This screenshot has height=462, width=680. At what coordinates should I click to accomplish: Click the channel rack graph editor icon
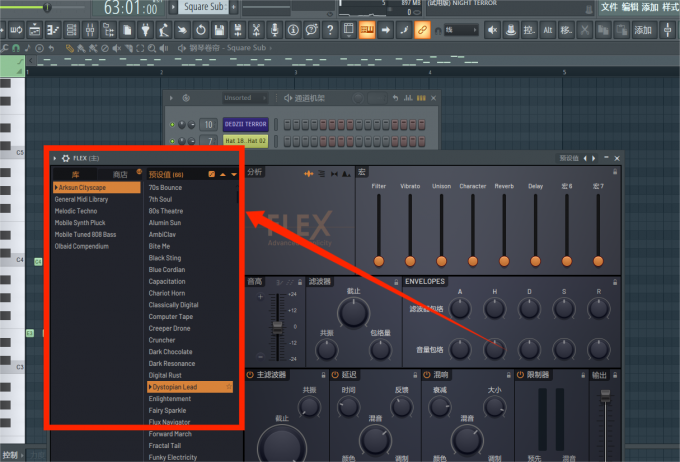tap(408, 98)
